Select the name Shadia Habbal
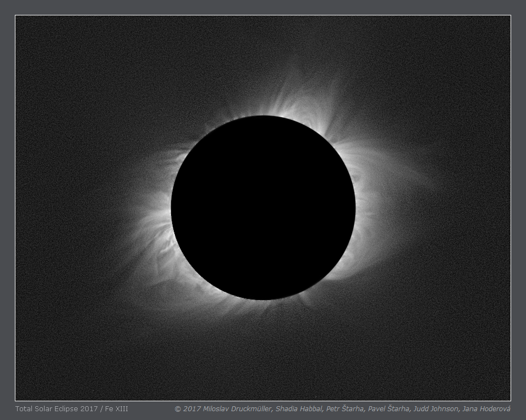The image size is (526, 420). pyautogui.click(x=298, y=408)
